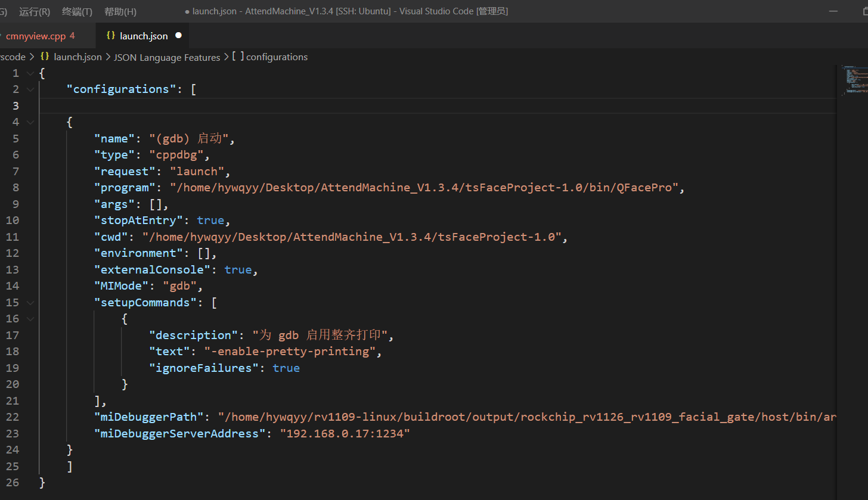Click the braces icon in breadcrumb
The height and width of the screenshot is (500, 868).
45,57
